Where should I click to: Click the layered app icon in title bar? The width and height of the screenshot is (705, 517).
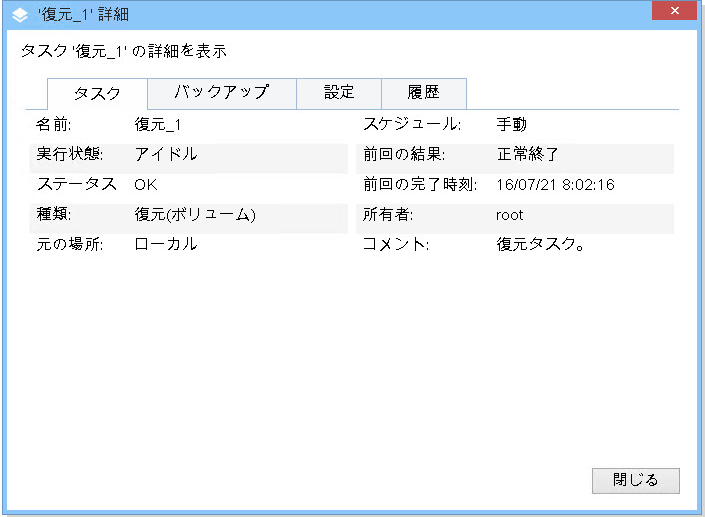coord(20,14)
